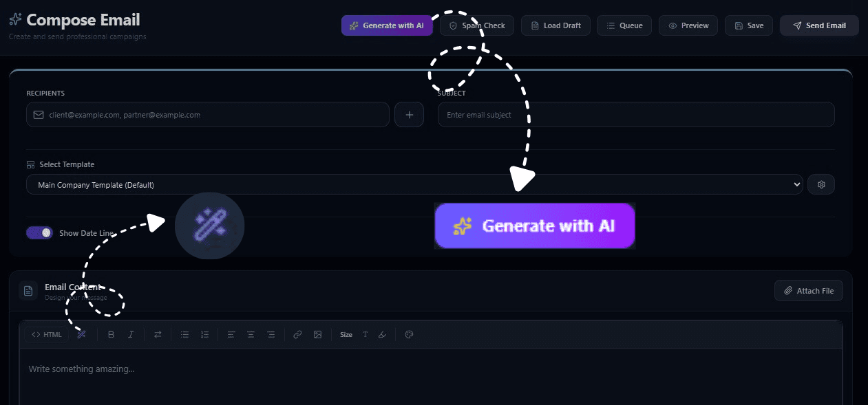Screen dimensions: 868x405
Task: Click the text direction swap icon
Action: (x=158, y=335)
